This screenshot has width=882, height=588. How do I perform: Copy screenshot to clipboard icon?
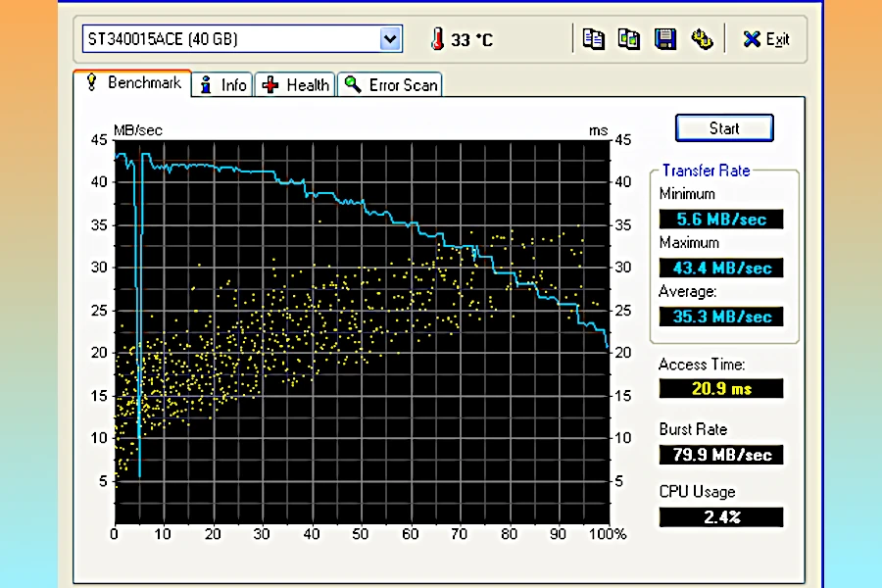pyautogui.click(x=629, y=39)
